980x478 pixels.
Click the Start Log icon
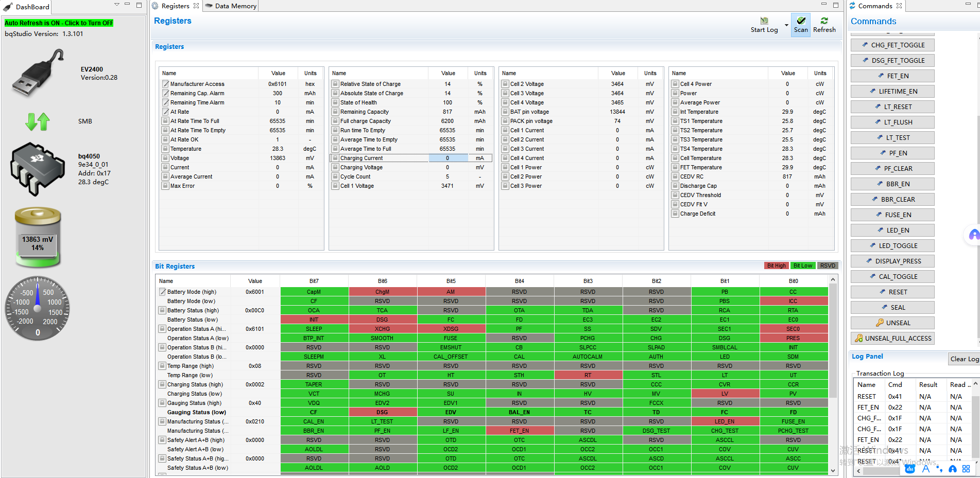pos(764,21)
